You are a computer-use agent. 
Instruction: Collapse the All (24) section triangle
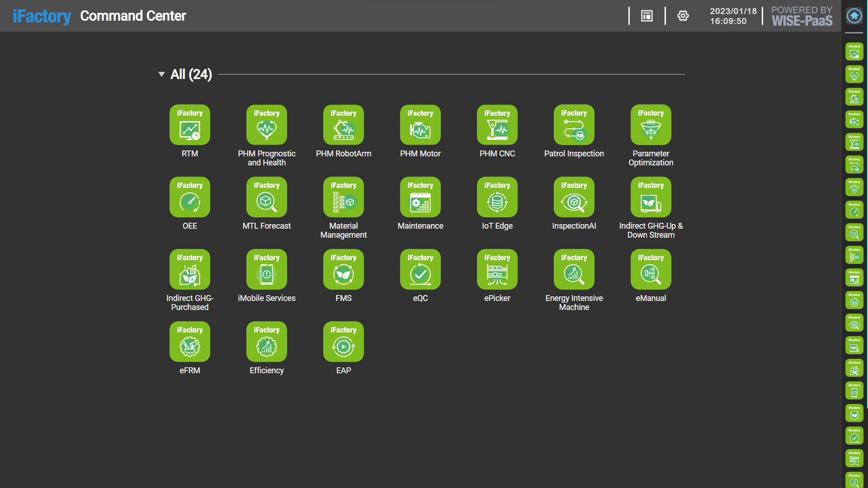pos(161,74)
